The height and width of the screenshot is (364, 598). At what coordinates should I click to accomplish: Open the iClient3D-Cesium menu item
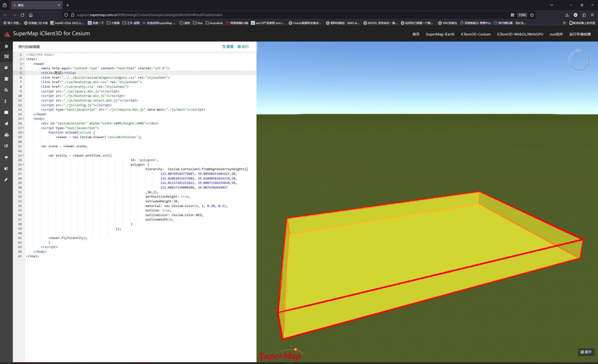coord(476,34)
